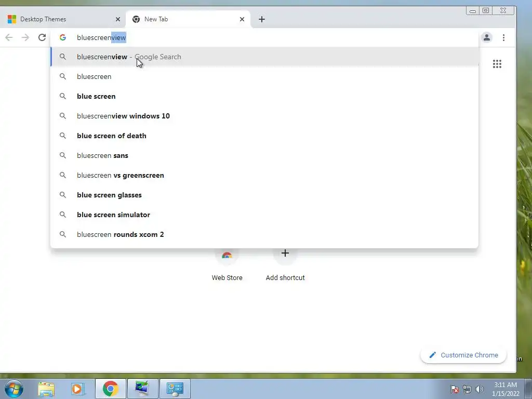The width and height of the screenshot is (532, 399).
Task: Open the Google apps grid
Action: point(497,64)
